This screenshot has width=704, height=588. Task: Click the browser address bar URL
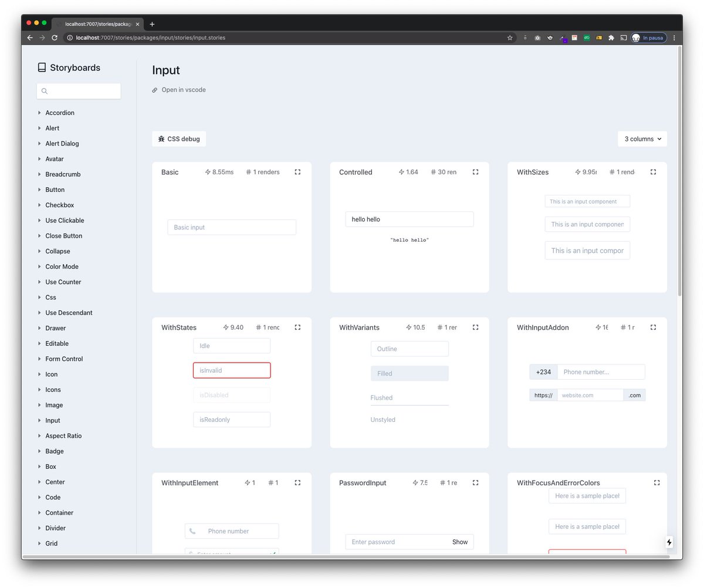click(151, 38)
